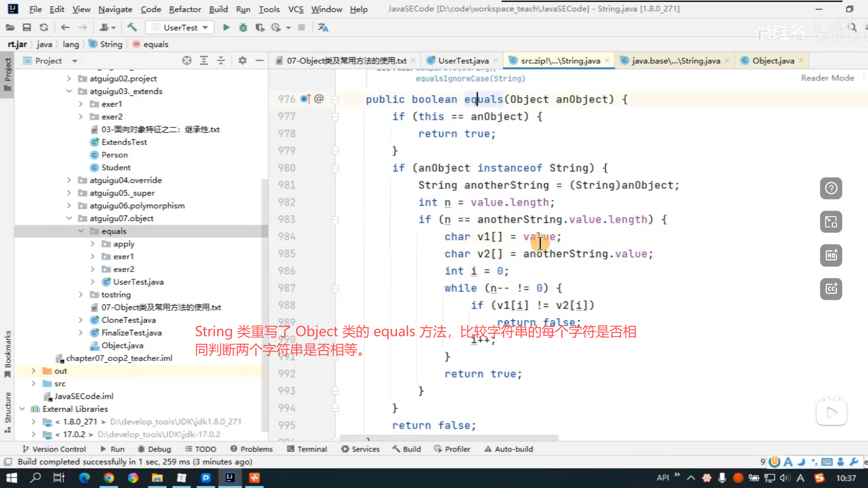Click the green Run button in toolbar
Image resolution: width=868 pixels, height=488 pixels.
[226, 28]
